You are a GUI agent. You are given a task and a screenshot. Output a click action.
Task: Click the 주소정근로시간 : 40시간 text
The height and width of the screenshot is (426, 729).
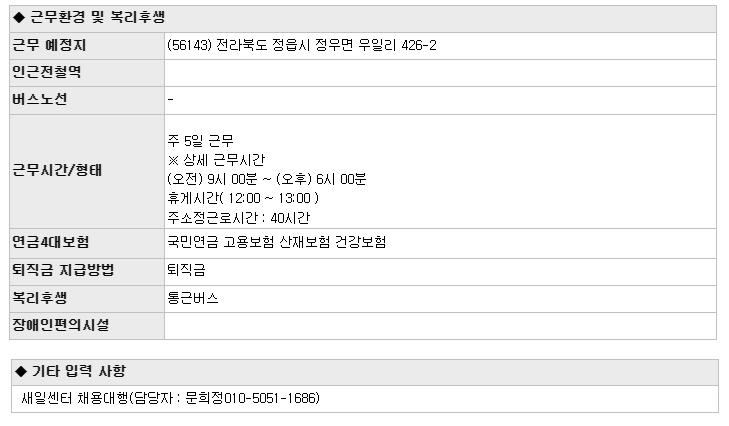coord(239,218)
